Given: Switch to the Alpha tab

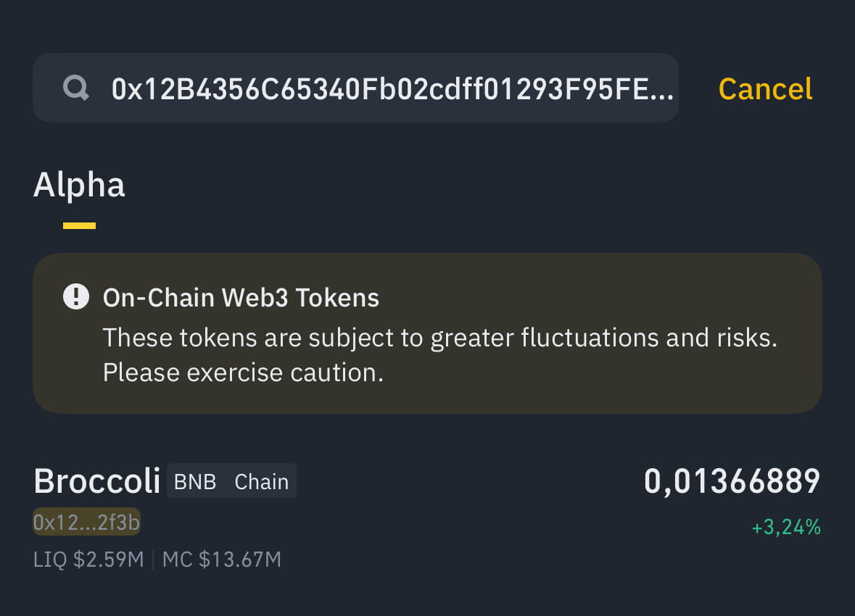Looking at the screenshot, I should (x=79, y=185).
